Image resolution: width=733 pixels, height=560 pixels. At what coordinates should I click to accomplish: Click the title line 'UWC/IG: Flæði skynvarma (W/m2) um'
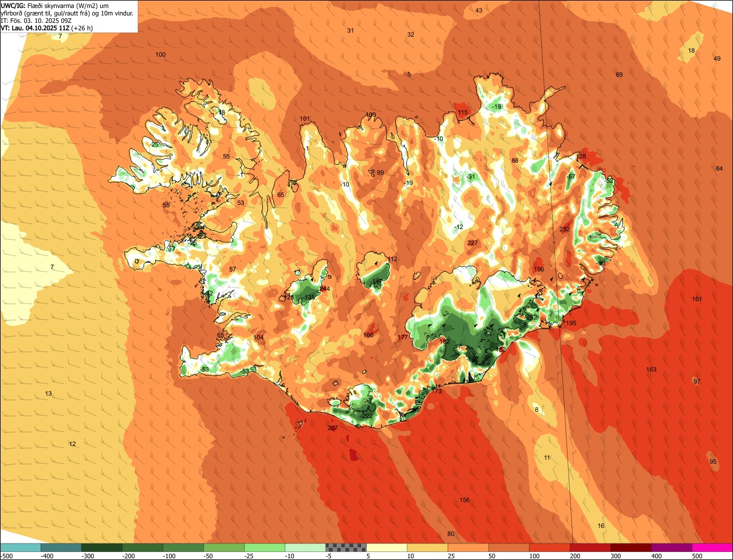(x=56, y=5)
